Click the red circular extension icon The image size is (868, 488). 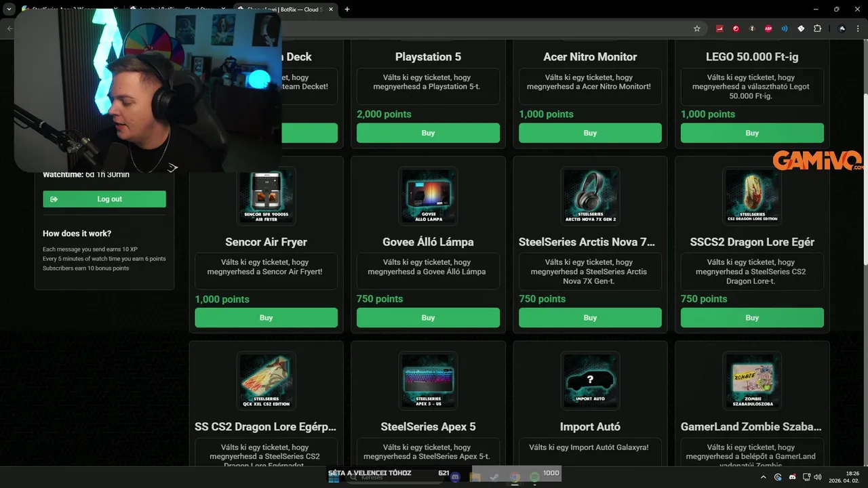click(736, 28)
